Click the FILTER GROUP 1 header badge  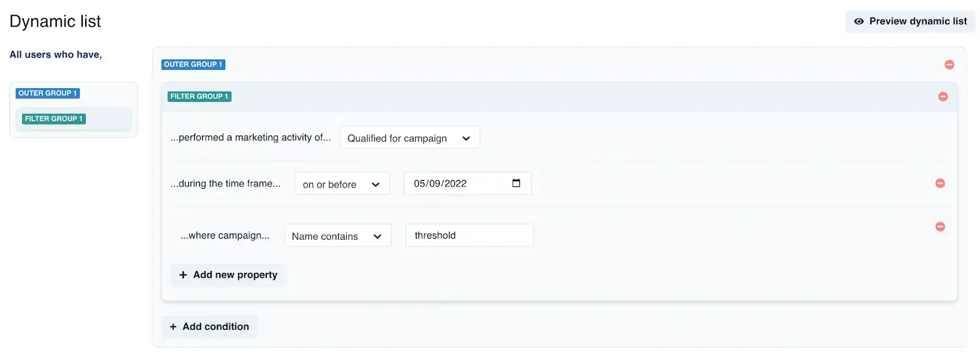click(199, 96)
